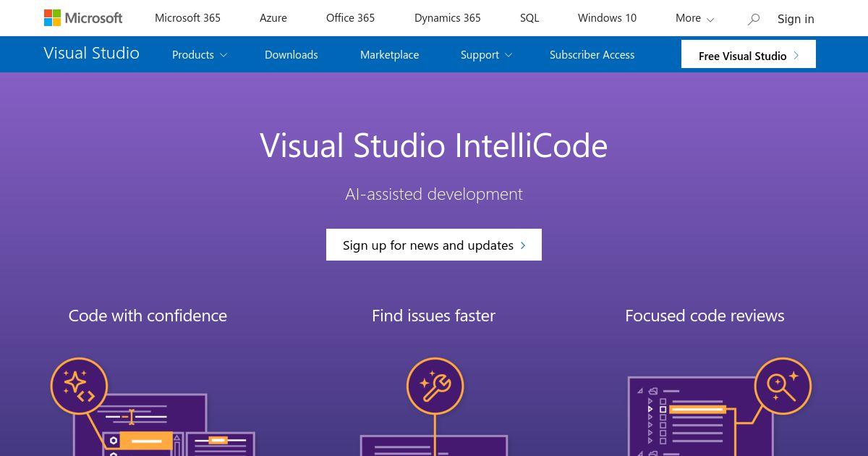This screenshot has height=456, width=868.
Task: Click the Find issues faster window illustration
Action: tap(434, 445)
